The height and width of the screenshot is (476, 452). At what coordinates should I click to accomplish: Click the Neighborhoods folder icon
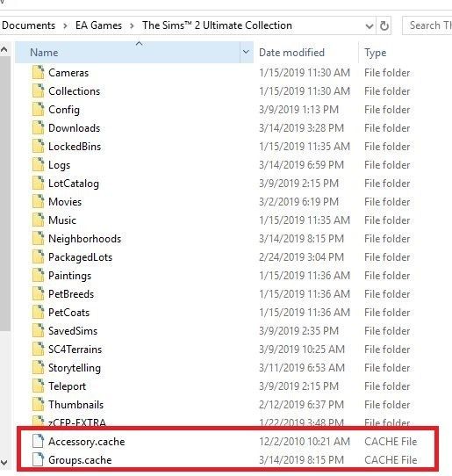point(38,239)
